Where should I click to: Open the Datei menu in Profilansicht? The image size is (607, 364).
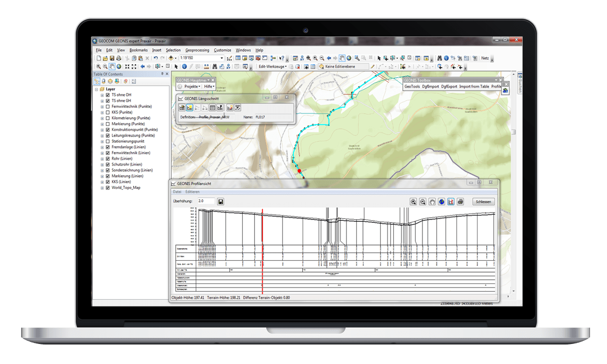tap(177, 192)
